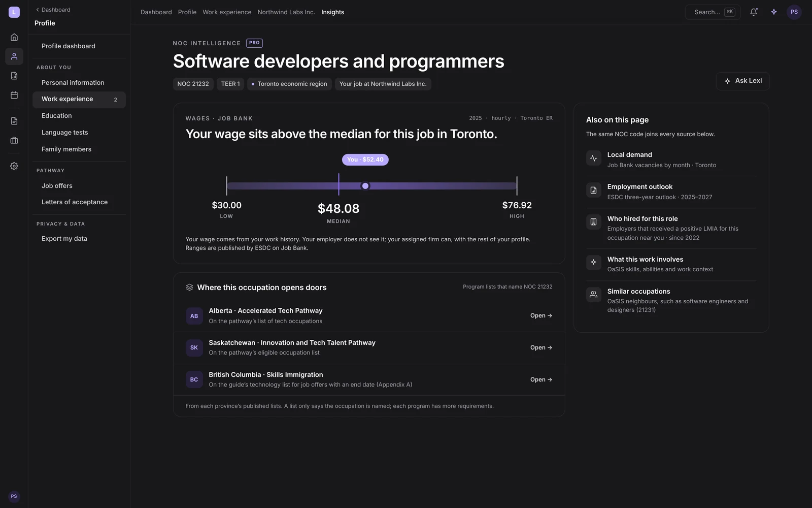Viewport: 812px width, 508px height.
Task: Select the Insights tab in top bar
Action: 332,12
